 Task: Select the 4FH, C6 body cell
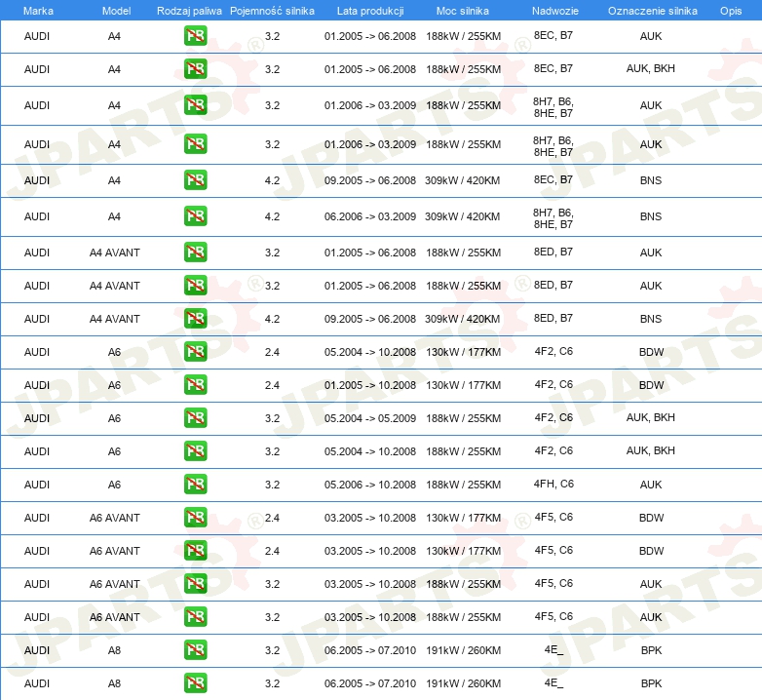click(x=553, y=484)
